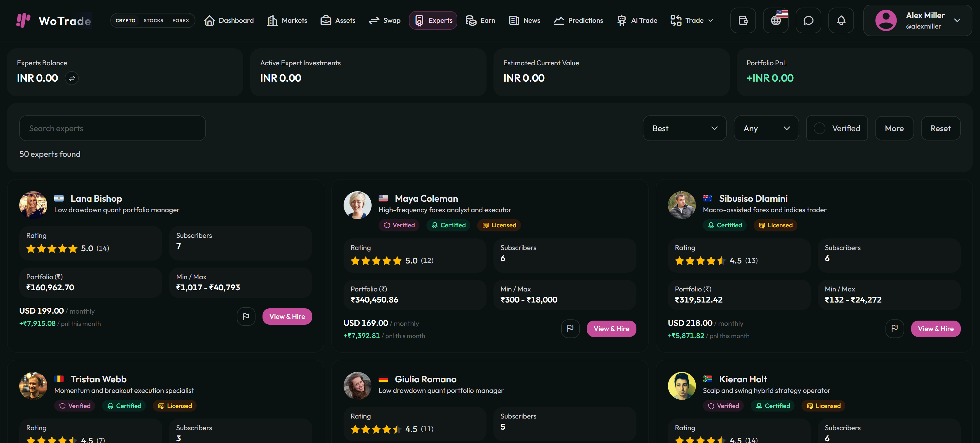980x443 pixels.
Task: Click Lana Bishop's +₹7,915.08 pnl value
Action: (x=37, y=324)
